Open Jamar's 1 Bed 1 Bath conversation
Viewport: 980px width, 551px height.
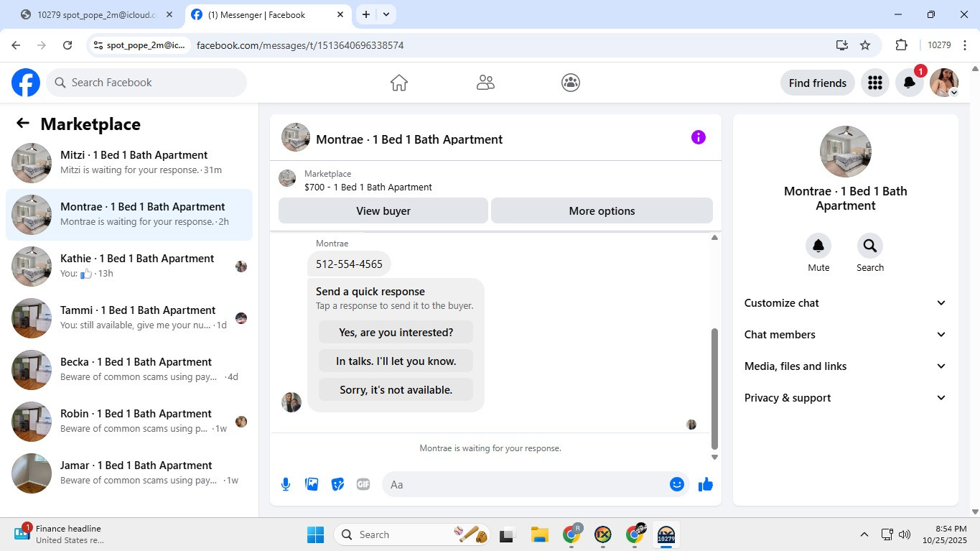(x=129, y=473)
